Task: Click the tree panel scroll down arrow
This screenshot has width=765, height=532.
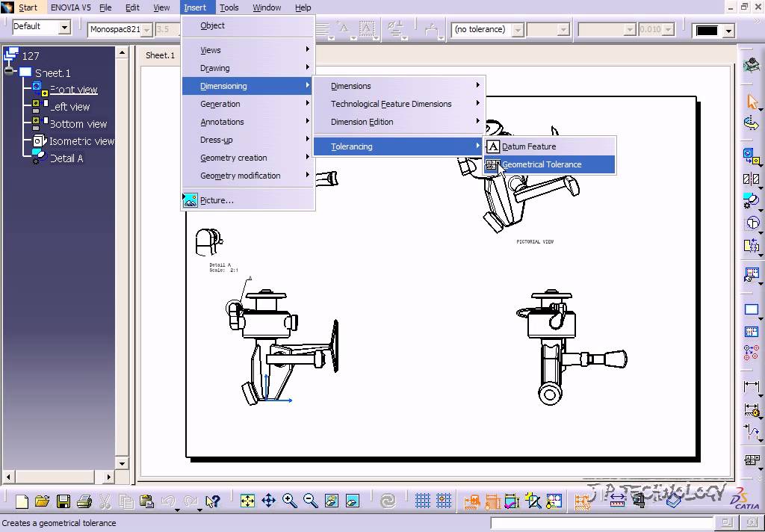Action: point(122,463)
